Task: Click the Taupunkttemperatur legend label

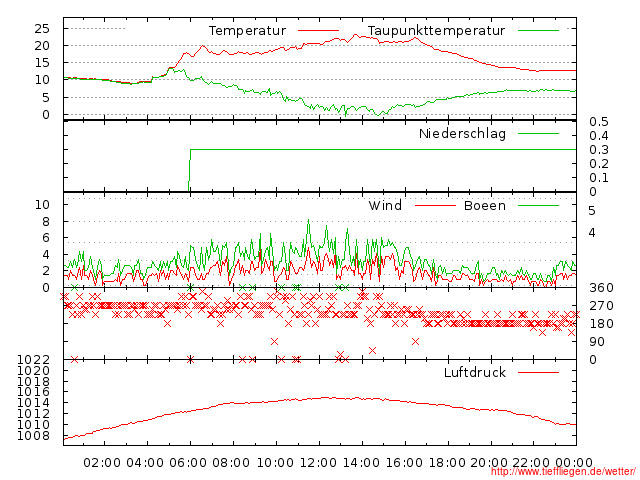Action: 436,31
